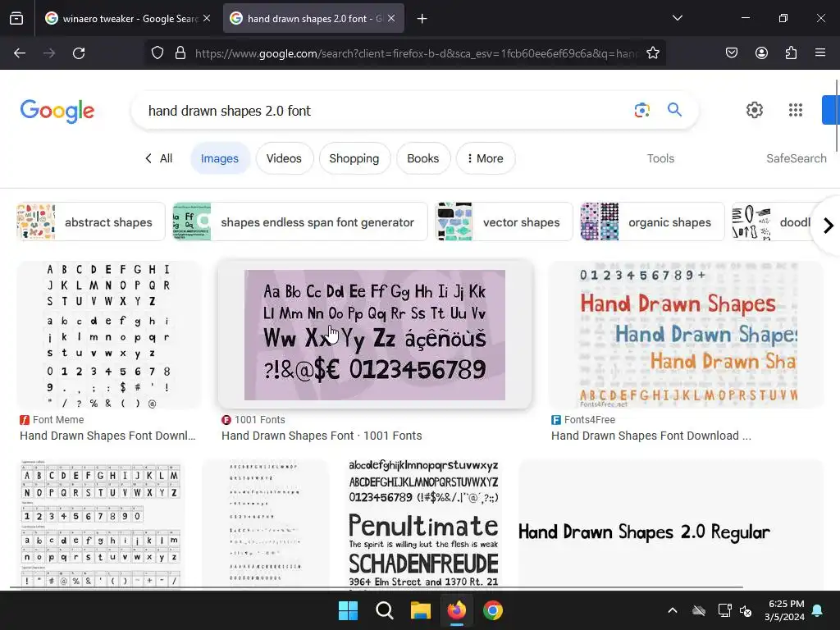Screen dimensions: 840x630
Task: Open Font Meme alphabet image result
Action: (x=109, y=336)
